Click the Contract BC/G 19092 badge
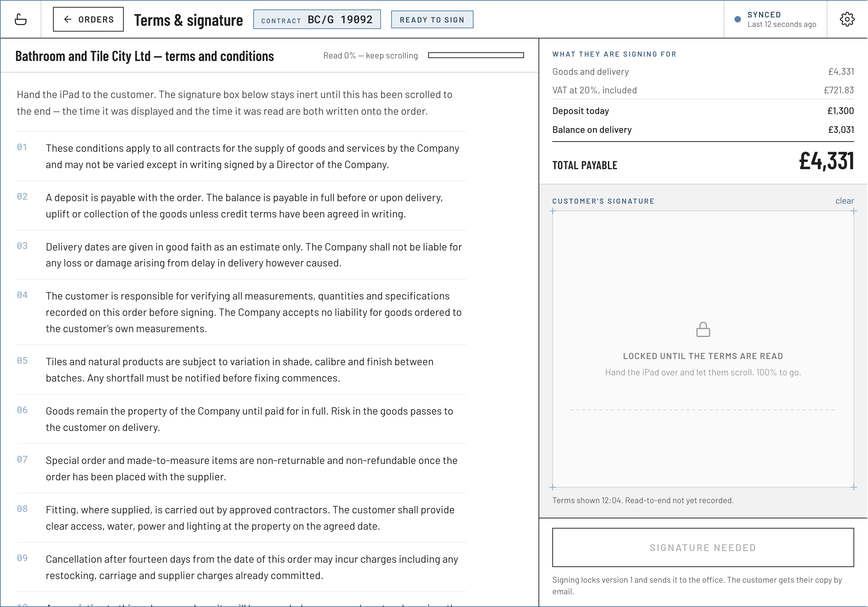Screen dimensions: 868x607 click(317, 19)
